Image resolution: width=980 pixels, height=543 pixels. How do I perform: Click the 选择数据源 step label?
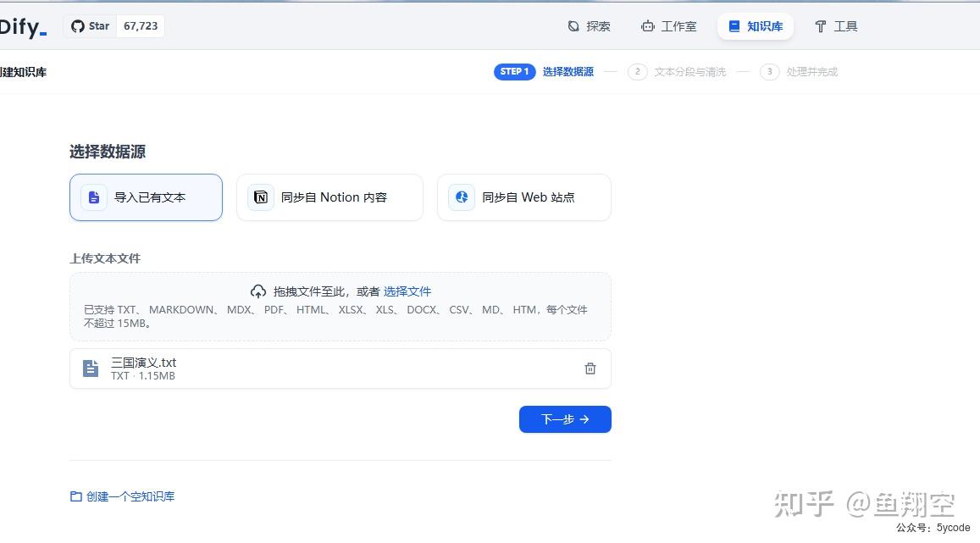pyautogui.click(x=568, y=72)
